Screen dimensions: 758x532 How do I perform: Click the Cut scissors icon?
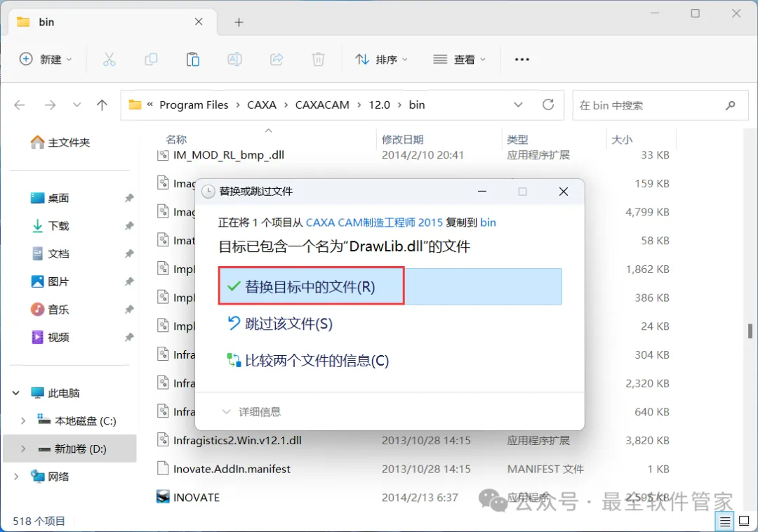pyautogui.click(x=109, y=60)
